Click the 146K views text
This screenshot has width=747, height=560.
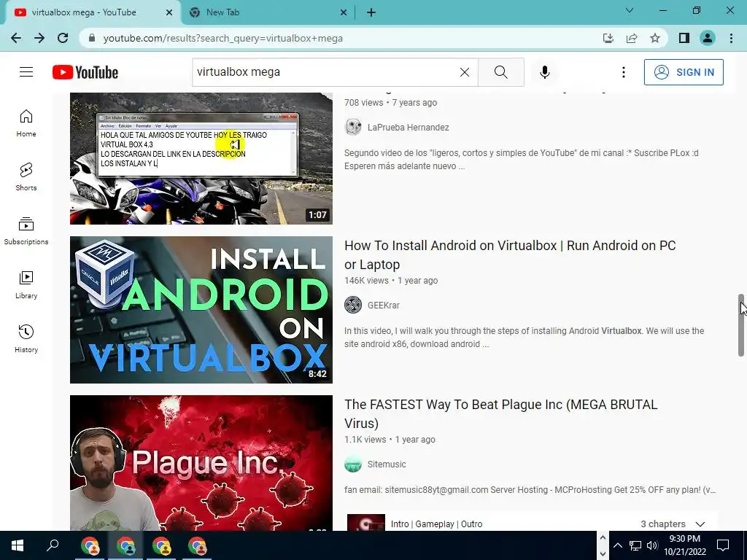[x=366, y=281]
